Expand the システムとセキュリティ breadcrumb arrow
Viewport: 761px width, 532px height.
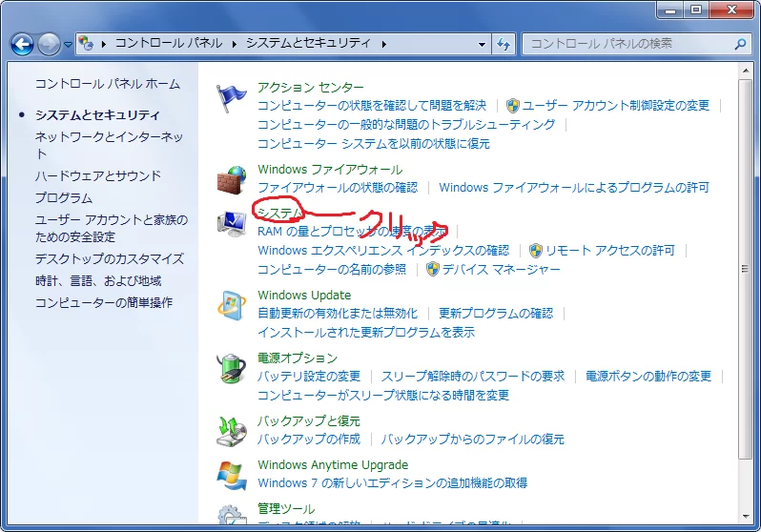[x=384, y=44]
